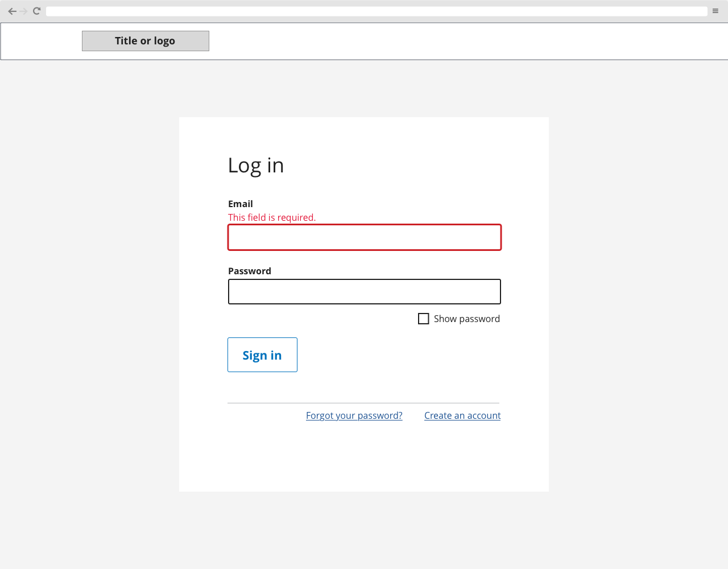The image size is (728, 569).
Task: Click the "Log in" heading
Action: 255,165
